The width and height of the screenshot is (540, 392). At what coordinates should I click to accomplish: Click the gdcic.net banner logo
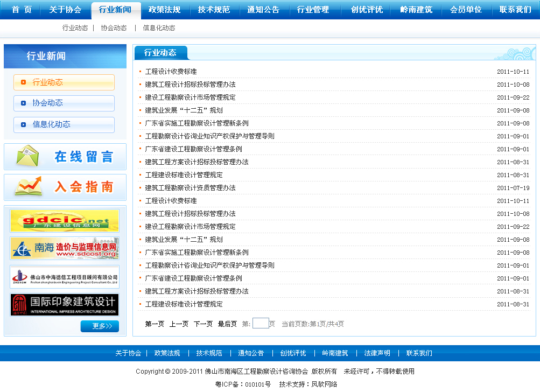coord(65,221)
